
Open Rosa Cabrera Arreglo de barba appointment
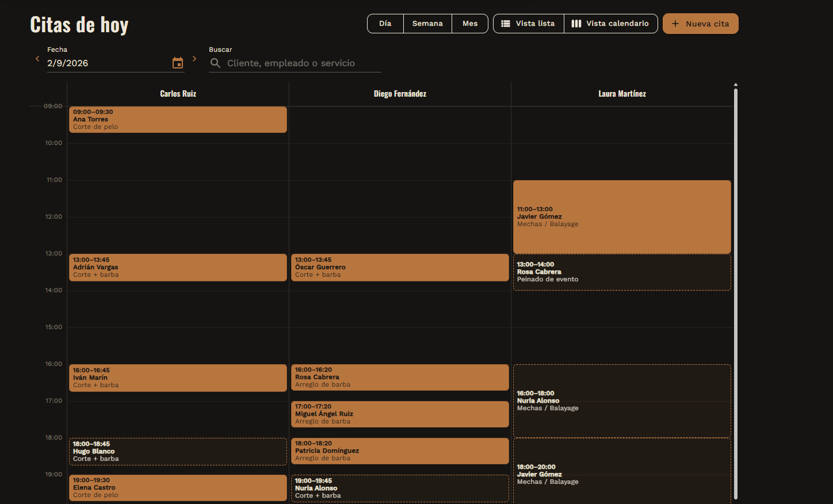pyautogui.click(x=400, y=377)
